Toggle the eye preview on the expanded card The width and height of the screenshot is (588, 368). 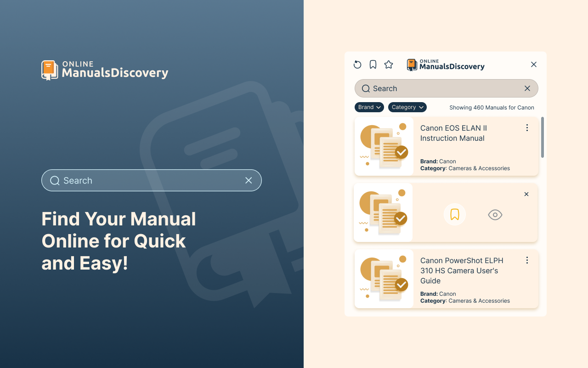tap(495, 214)
